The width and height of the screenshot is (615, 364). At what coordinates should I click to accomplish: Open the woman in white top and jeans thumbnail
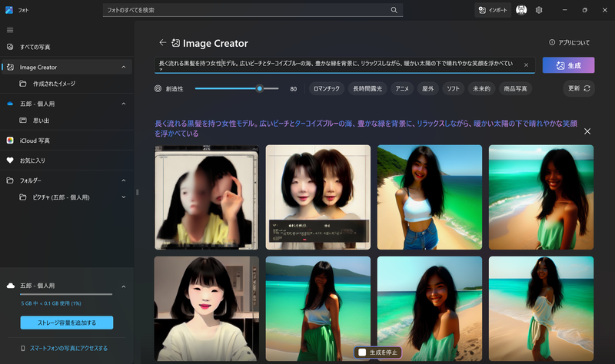430,197
